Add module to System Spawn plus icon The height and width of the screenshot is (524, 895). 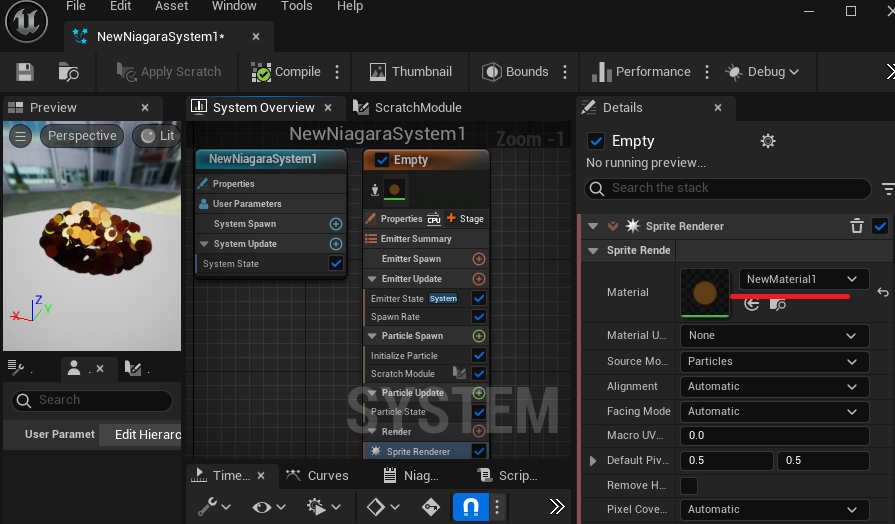pyautogui.click(x=336, y=224)
